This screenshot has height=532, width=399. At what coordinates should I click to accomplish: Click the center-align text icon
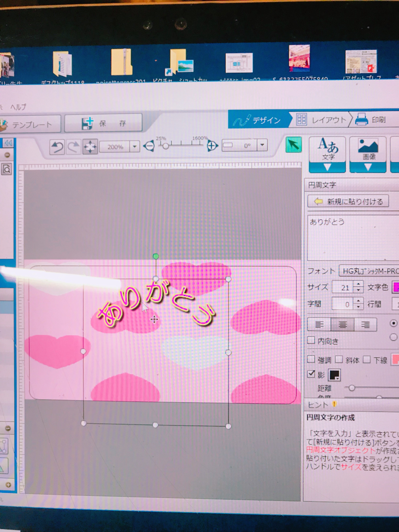(342, 325)
